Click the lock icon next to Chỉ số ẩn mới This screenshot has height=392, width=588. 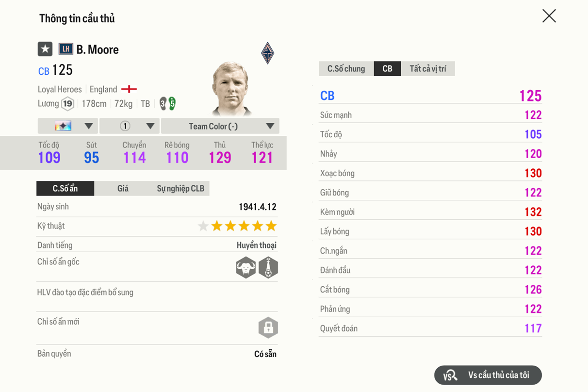pyautogui.click(x=269, y=327)
